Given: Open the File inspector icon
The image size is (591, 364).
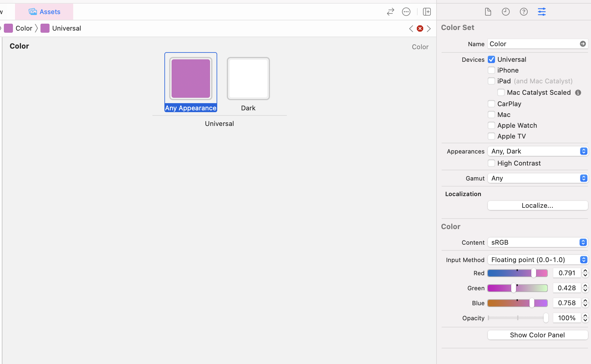Looking at the screenshot, I should click(x=488, y=12).
